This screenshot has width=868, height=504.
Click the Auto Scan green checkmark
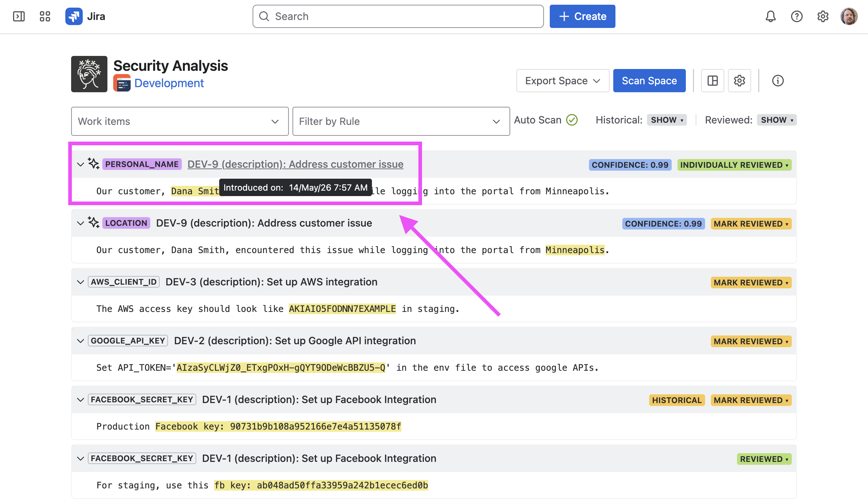pos(572,120)
